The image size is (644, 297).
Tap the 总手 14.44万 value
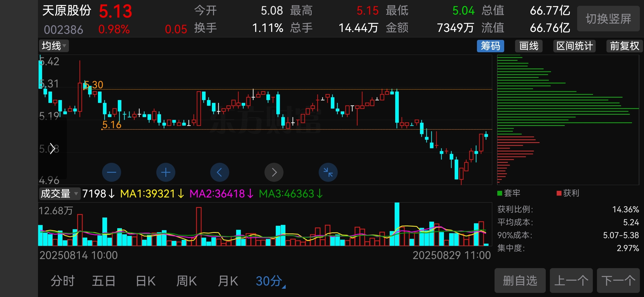(358, 28)
